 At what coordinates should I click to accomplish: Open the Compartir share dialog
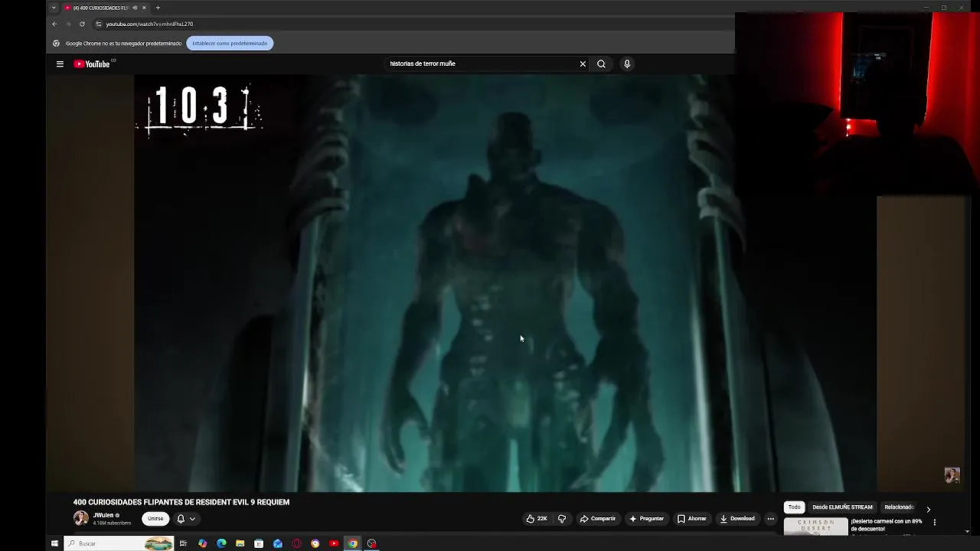click(598, 519)
